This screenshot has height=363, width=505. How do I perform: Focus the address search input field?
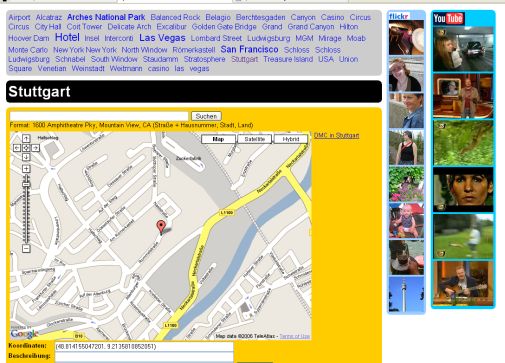[99, 116]
